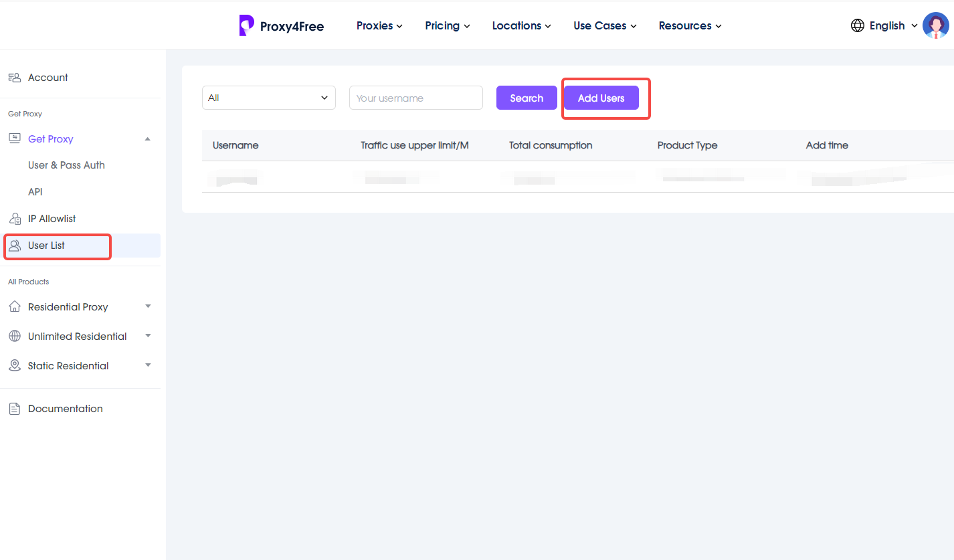The width and height of the screenshot is (954, 560).
Task: Open the user avatar profile picture
Action: pos(935,25)
